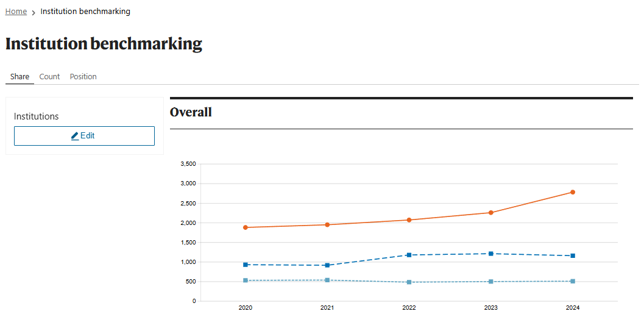Click the 1,000 y-axis label

[x=188, y=262]
